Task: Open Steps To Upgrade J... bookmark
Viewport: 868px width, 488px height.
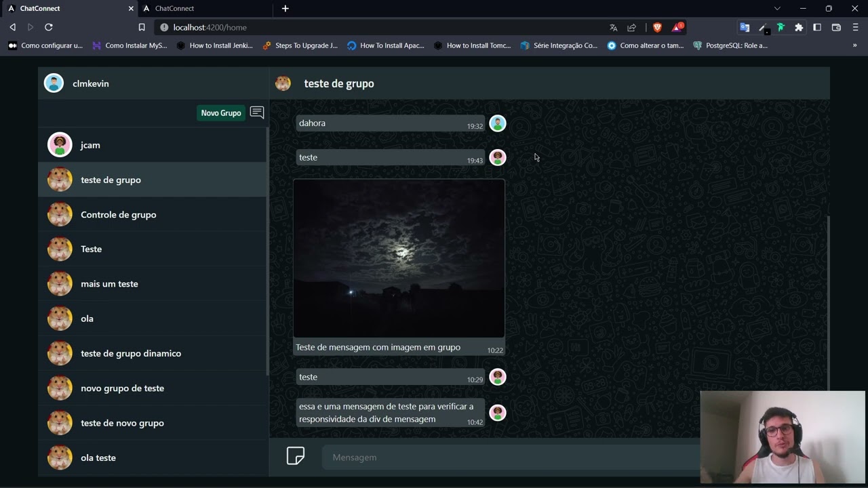Action: pyautogui.click(x=300, y=45)
